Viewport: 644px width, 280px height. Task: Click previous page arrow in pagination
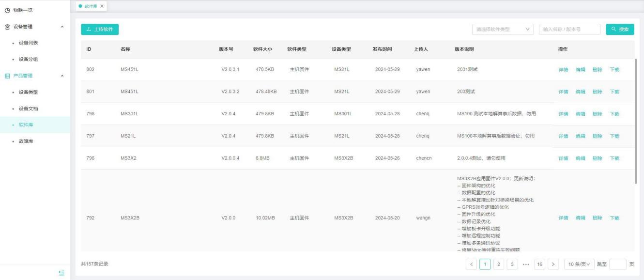[x=472, y=264]
